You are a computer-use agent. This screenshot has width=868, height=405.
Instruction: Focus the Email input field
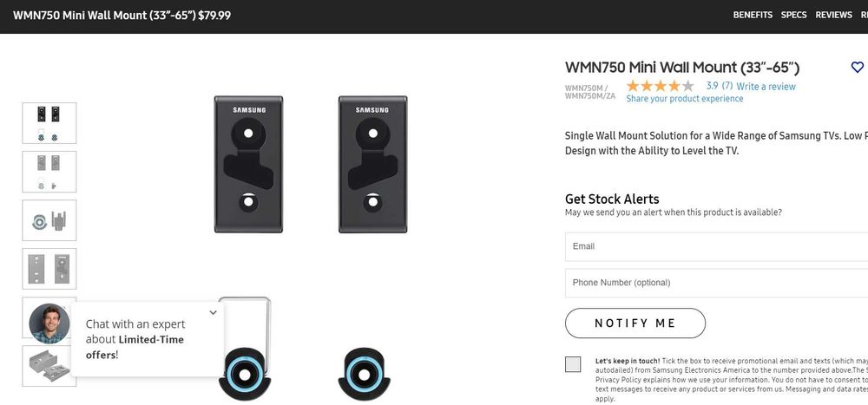point(716,247)
